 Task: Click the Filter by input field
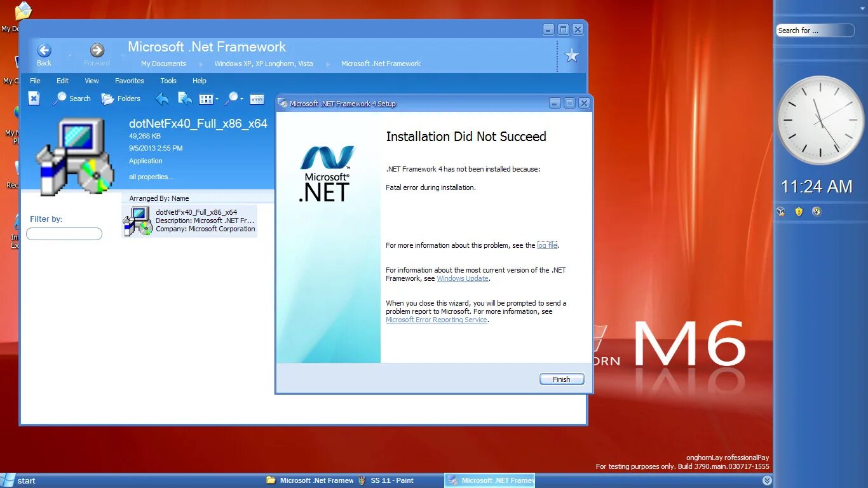[x=64, y=234]
